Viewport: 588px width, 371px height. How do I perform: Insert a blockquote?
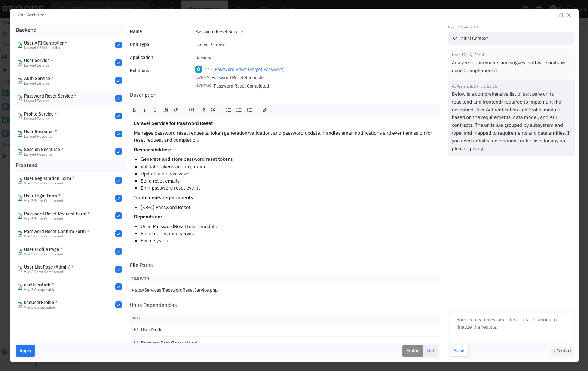click(213, 110)
